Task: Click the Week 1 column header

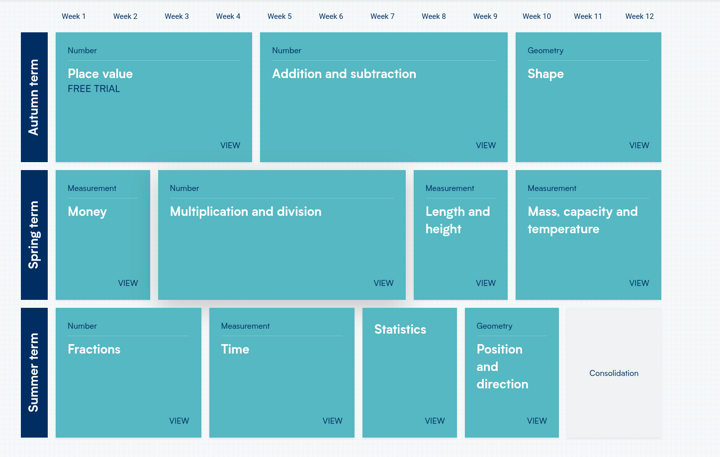Action: [74, 16]
